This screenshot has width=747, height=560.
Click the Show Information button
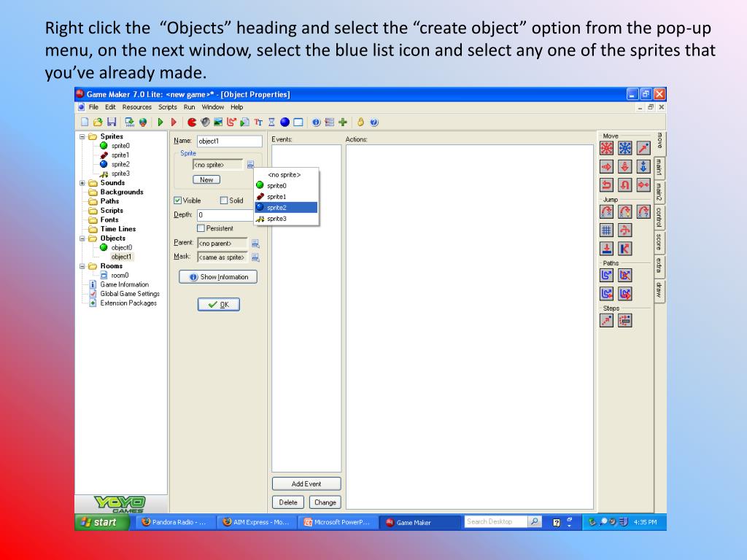pyautogui.click(x=218, y=276)
